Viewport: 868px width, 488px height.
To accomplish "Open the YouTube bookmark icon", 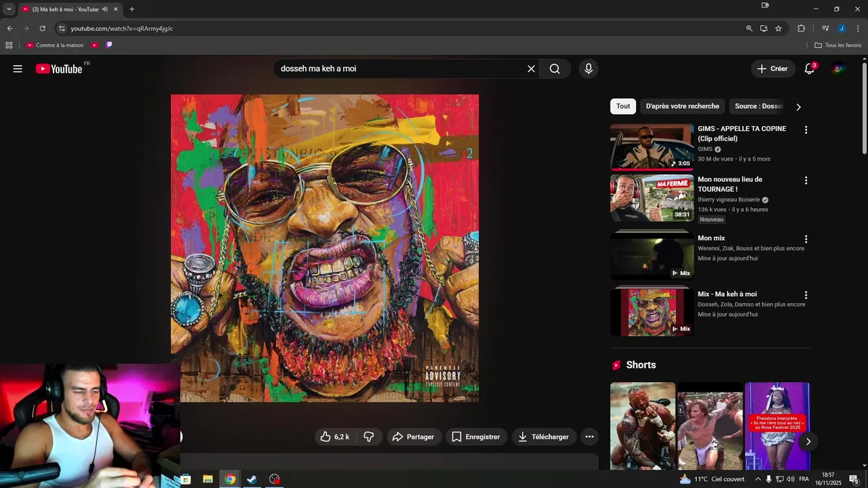I will [94, 45].
